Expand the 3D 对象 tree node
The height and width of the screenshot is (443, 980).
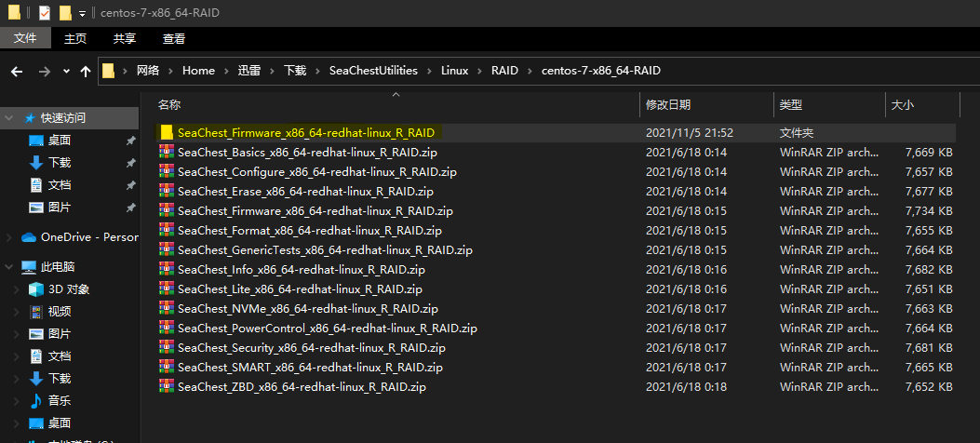pyautogui.click(x=18, y=289)
